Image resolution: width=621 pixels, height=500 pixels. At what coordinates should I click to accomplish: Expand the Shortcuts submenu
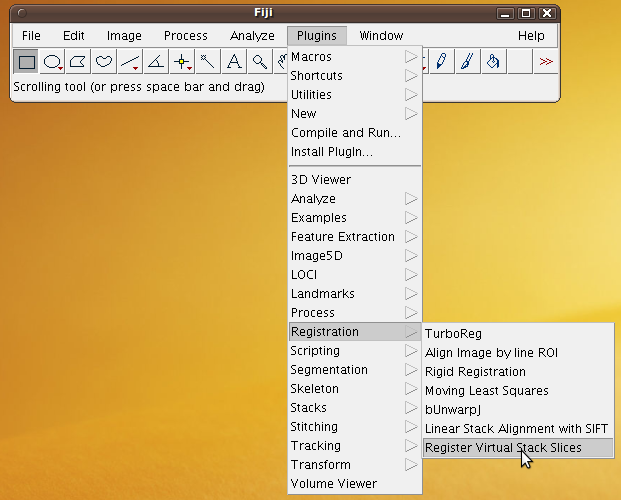(354, 76)
